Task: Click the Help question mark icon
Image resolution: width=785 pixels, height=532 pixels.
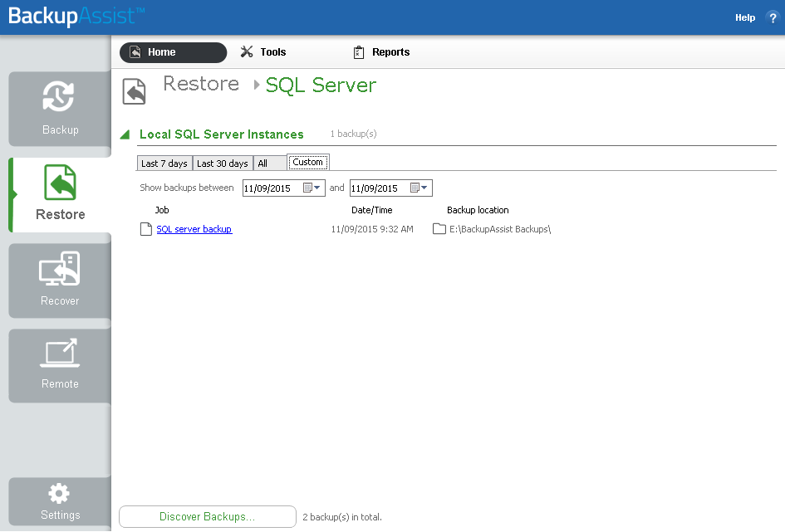Action: [773, 17]
